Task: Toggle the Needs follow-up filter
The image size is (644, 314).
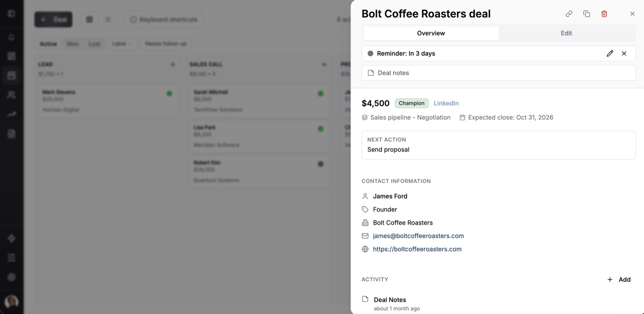Action: point(165,44)
